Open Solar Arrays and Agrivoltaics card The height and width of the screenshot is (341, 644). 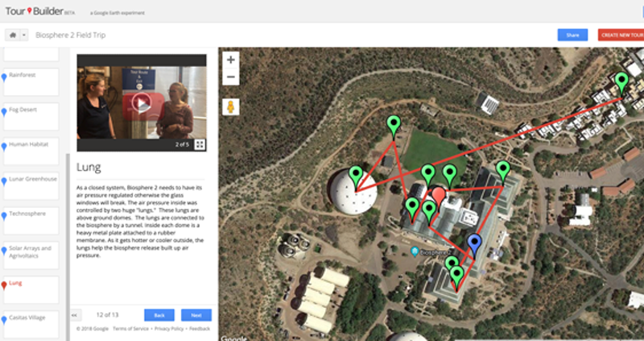click(31, 256)
